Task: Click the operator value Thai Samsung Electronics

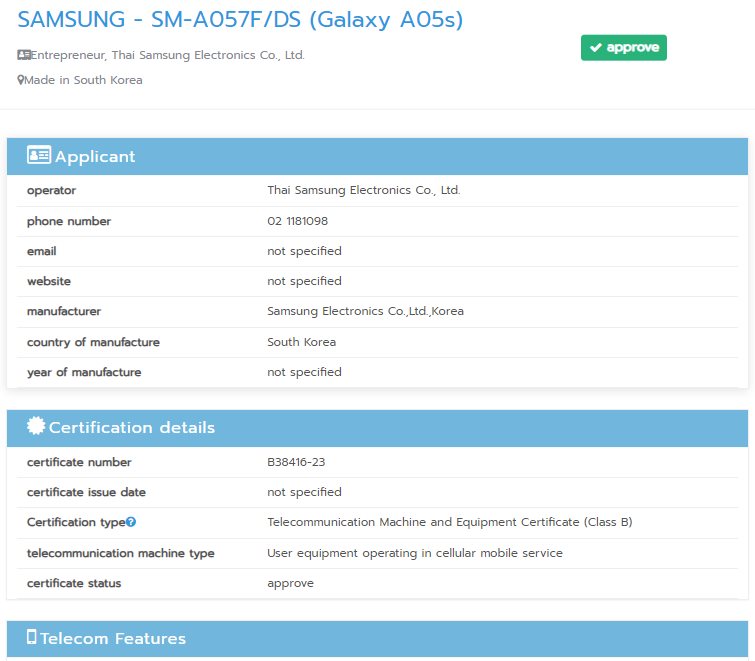Action: coord(363,190)
